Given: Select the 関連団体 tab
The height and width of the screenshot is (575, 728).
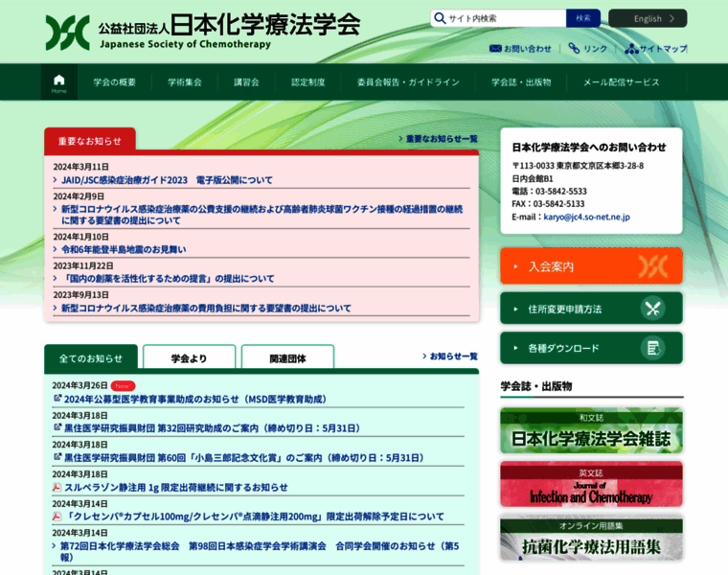Looking at the screenshot, I should [288, 358].
